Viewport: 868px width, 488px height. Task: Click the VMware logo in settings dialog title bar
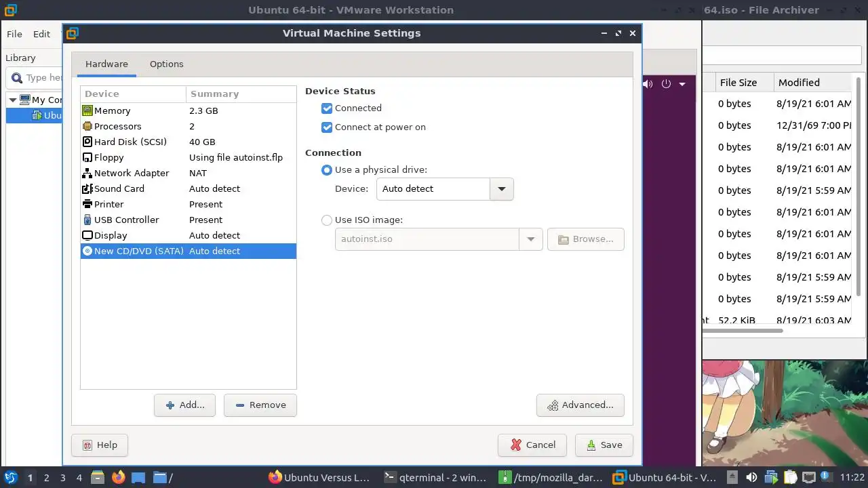click(73, 33)
